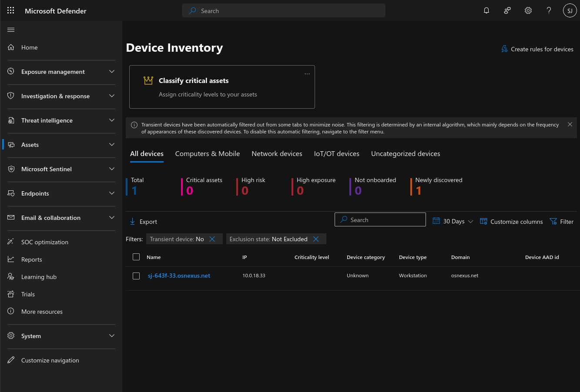
Task: Switch to the IoT/OT devices tab
Action: [336, 154]
